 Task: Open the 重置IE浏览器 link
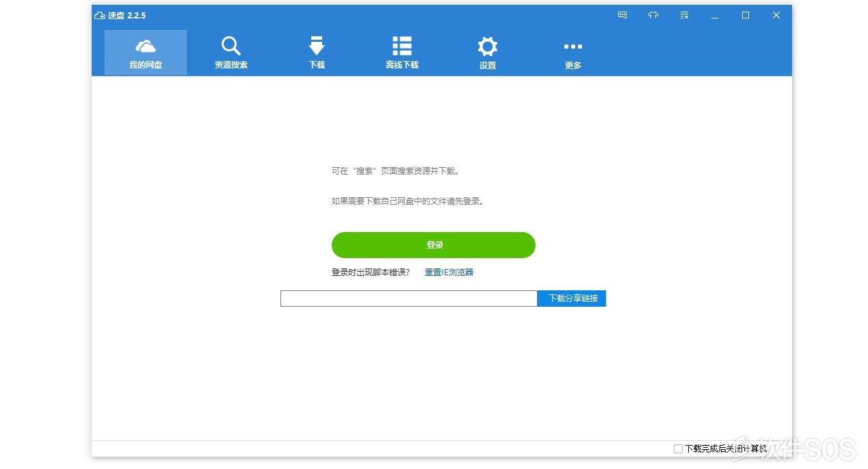coord(449,272)
